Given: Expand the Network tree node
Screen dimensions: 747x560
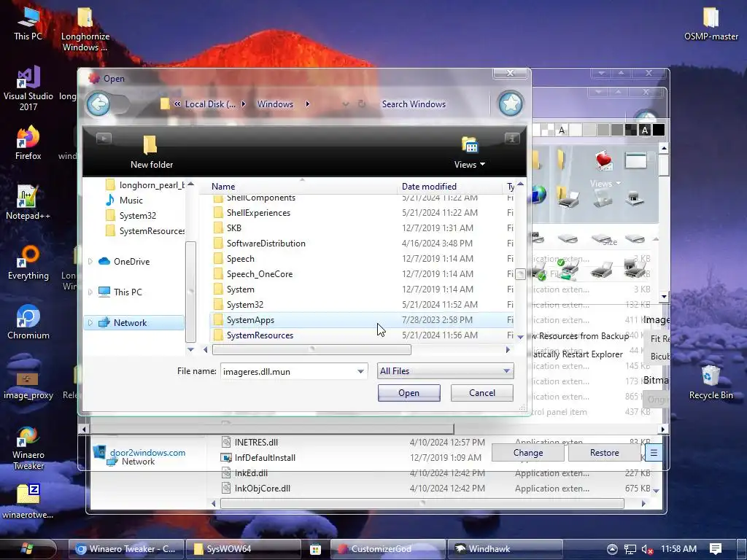Looking at the screenshot, I should (x=90, y=322).
